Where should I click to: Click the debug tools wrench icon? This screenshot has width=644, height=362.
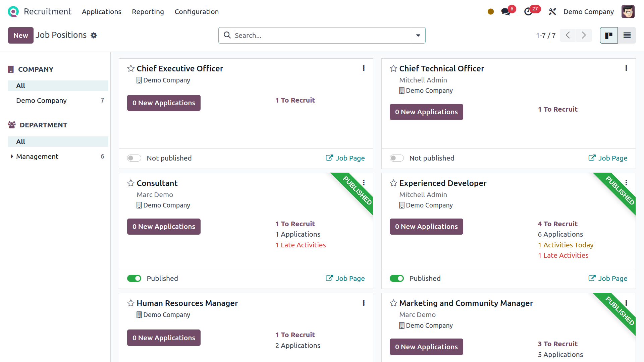[x=552, y=12]
